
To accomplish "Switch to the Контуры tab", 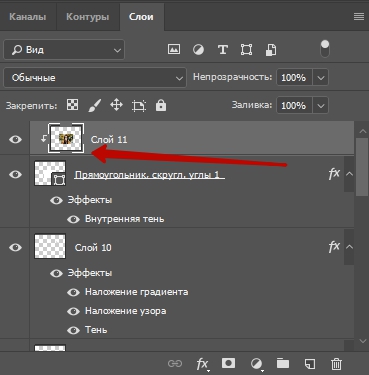I will (x=87, y=17).
